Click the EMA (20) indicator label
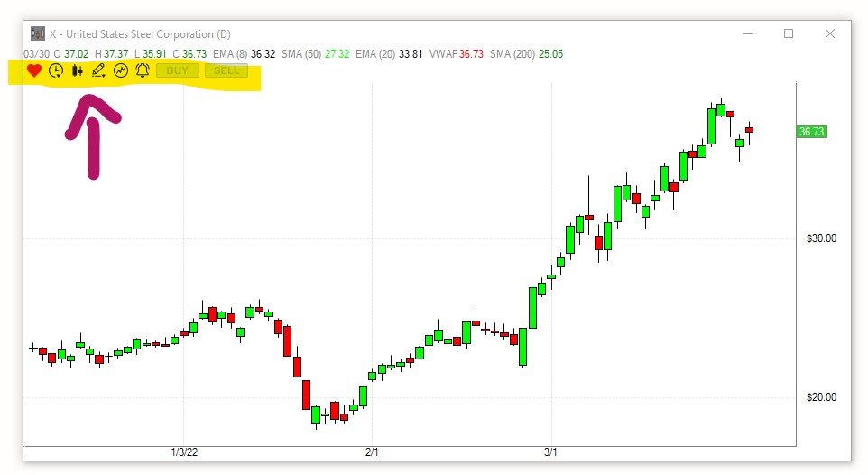This screenshot has width=868, height=475. click(x=374, y=54)
